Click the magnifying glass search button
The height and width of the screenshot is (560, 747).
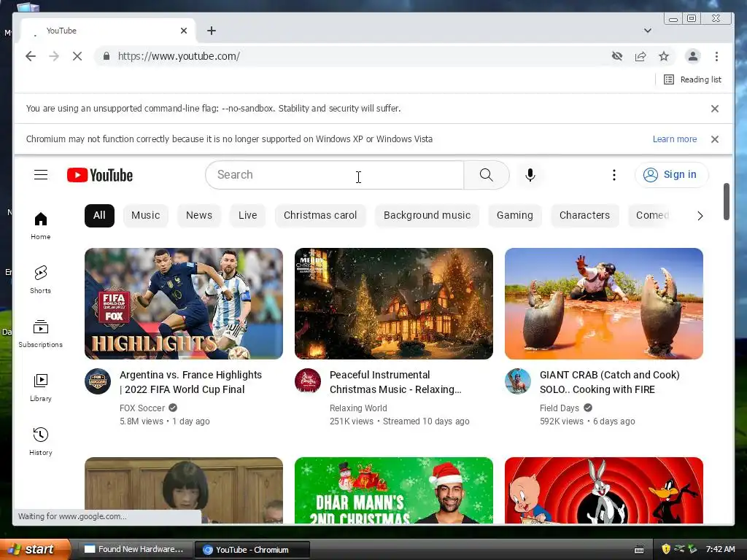tap(487, 175)
